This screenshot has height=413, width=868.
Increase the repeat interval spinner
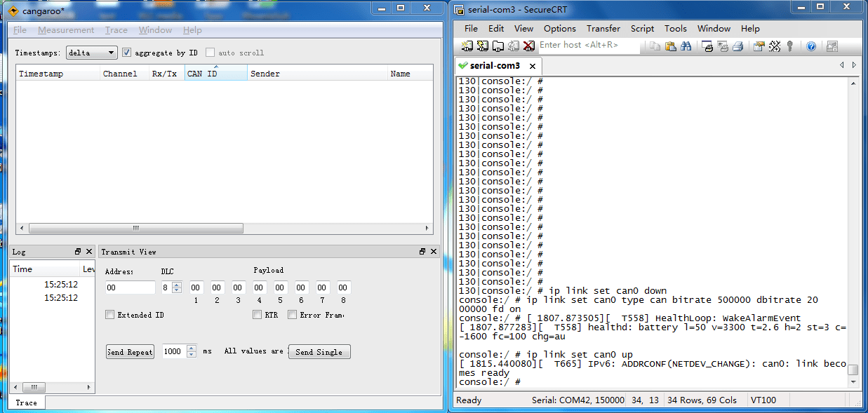192,348
